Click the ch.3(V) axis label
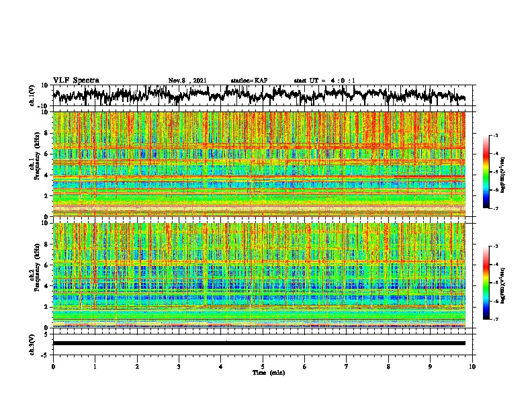Screen dimensions: 532x411 pos(32,345)
